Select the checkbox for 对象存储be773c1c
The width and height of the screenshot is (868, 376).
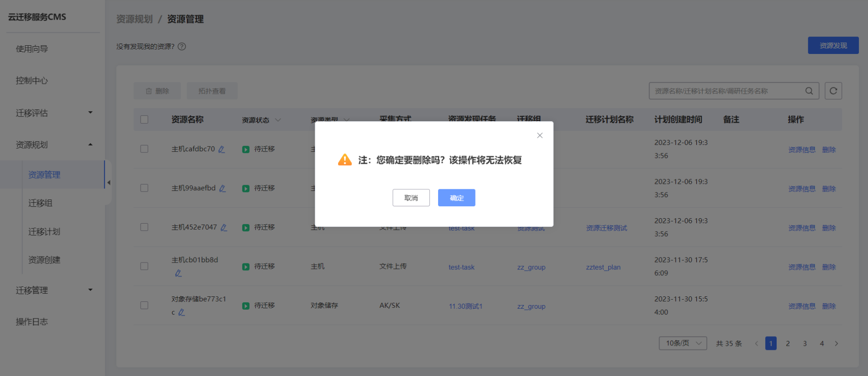click(144, 305)
